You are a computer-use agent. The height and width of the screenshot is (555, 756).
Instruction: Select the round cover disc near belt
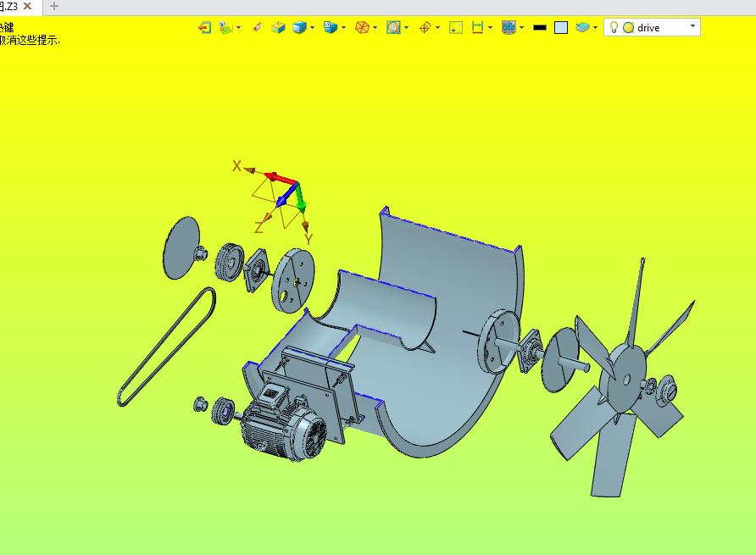(181, 248)
